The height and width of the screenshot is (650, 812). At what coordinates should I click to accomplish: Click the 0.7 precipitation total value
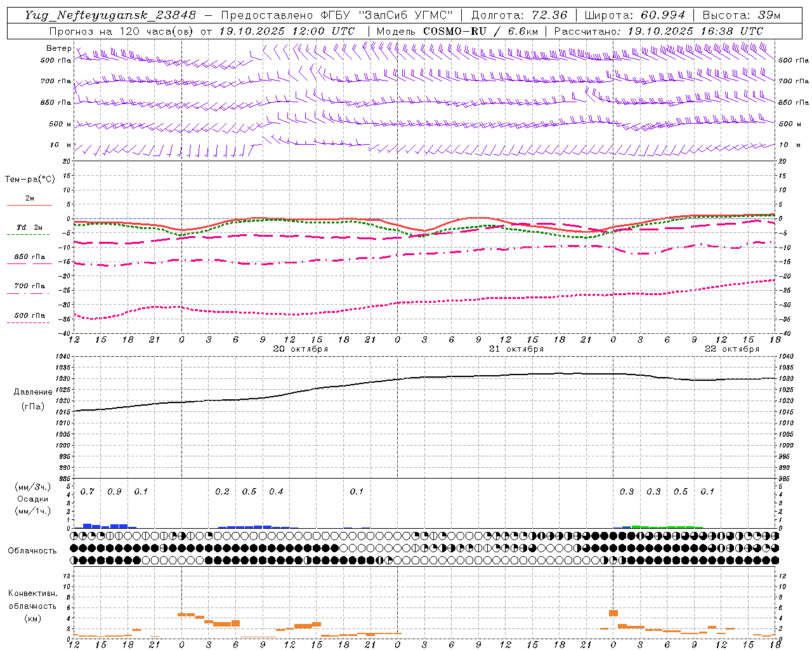pos(88,491)
